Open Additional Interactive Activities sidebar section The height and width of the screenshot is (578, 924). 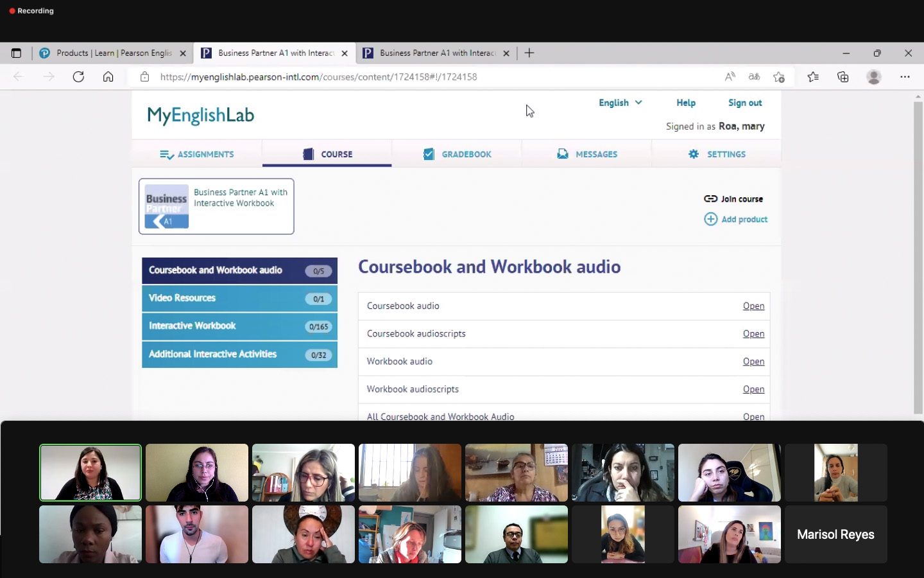coord(239,355)
